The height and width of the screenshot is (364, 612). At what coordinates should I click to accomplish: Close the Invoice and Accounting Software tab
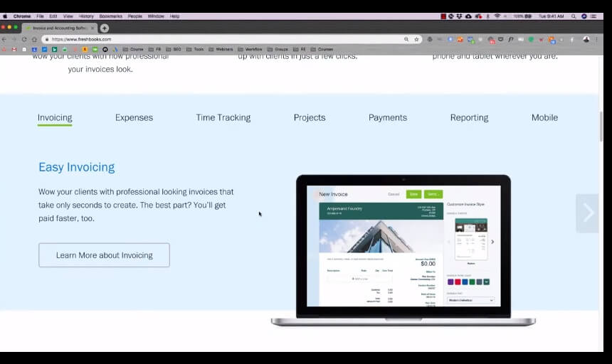click(x=93, y=28)
